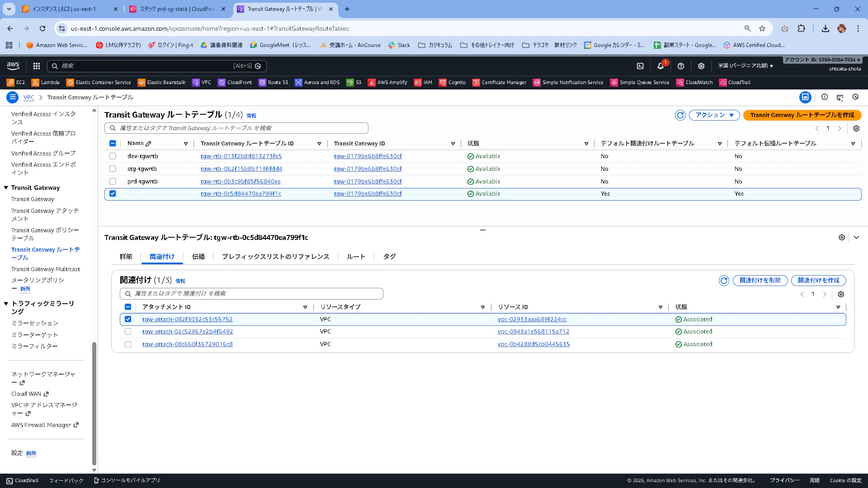Open the notifications bell
This screenshot has width=868, height=488.
click(660, 66)
